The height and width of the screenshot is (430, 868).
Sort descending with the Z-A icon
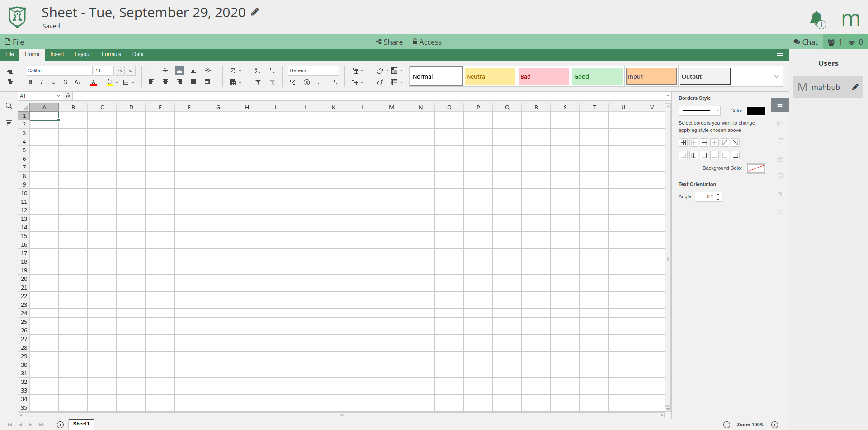tap(272, 71)
